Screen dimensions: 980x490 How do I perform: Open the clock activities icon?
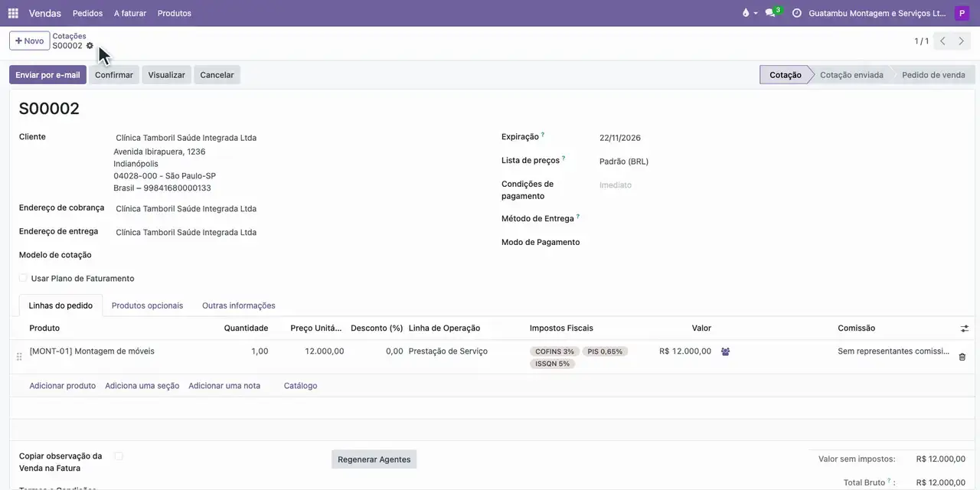796,13
